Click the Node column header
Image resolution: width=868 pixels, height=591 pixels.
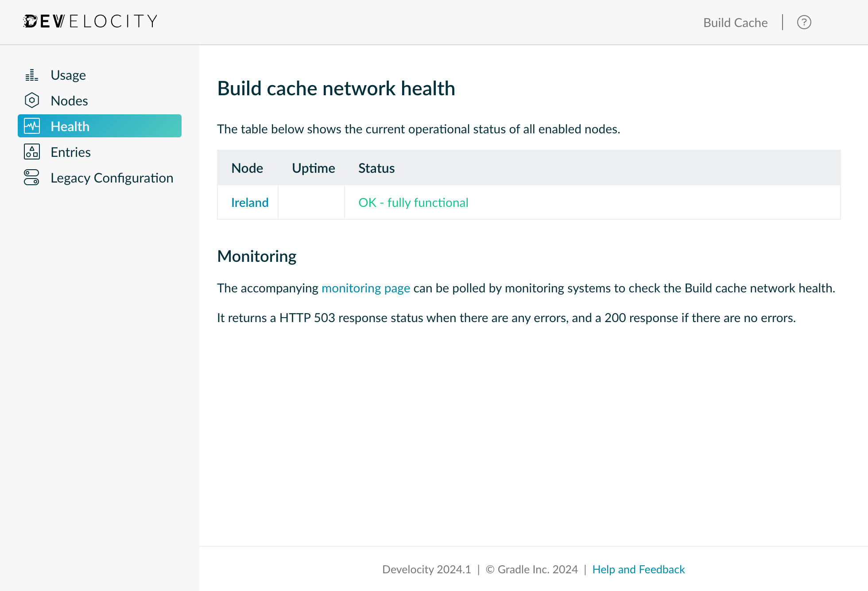[x=247, y=168]
